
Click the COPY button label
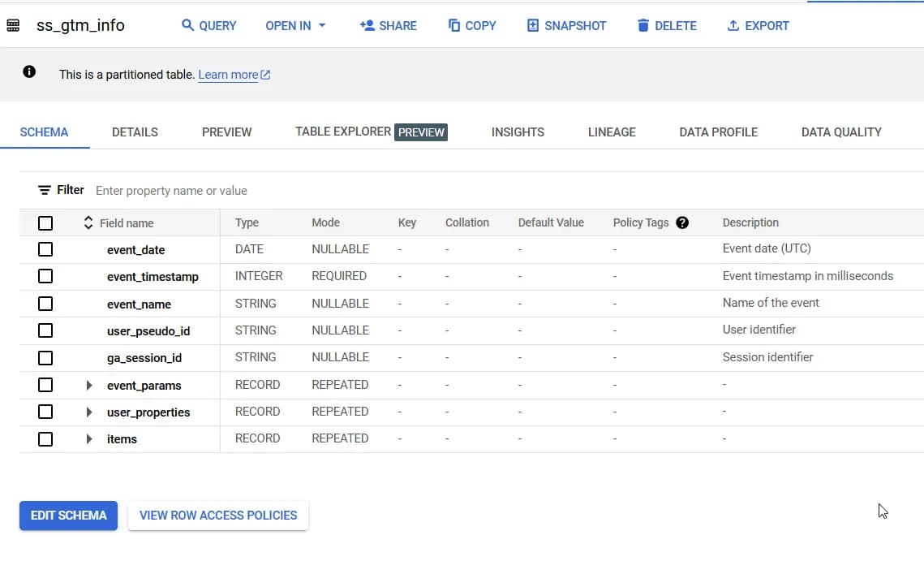pyautogui.click(x=480, y=26)
